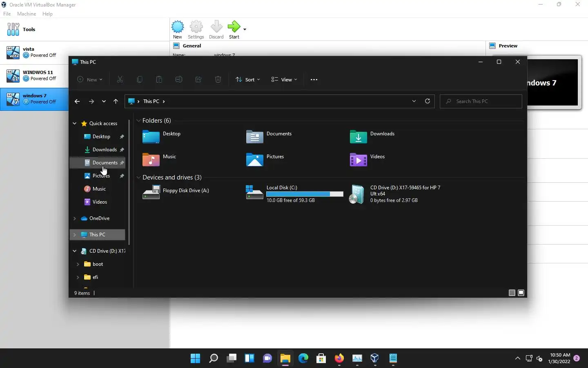Select CD Drive (D:) X17-59465

395,194
